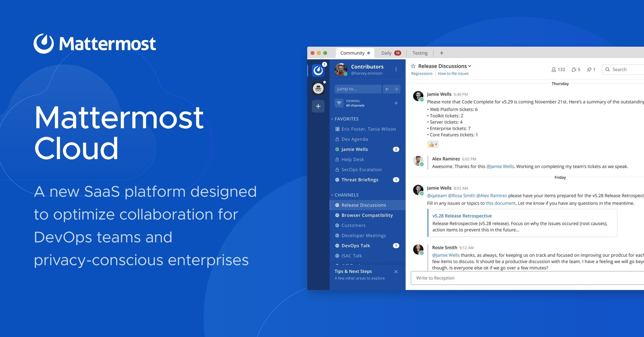Viewport: 644px width, 337px height.
Task: Add channel using plus next to Viewing
Action: (x=396, y=103)
